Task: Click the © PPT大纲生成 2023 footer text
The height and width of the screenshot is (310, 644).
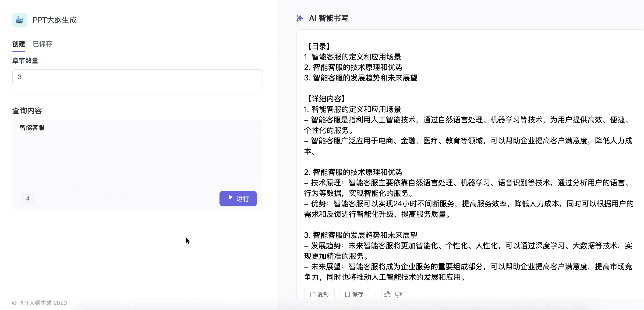Action: pos(39,303)
